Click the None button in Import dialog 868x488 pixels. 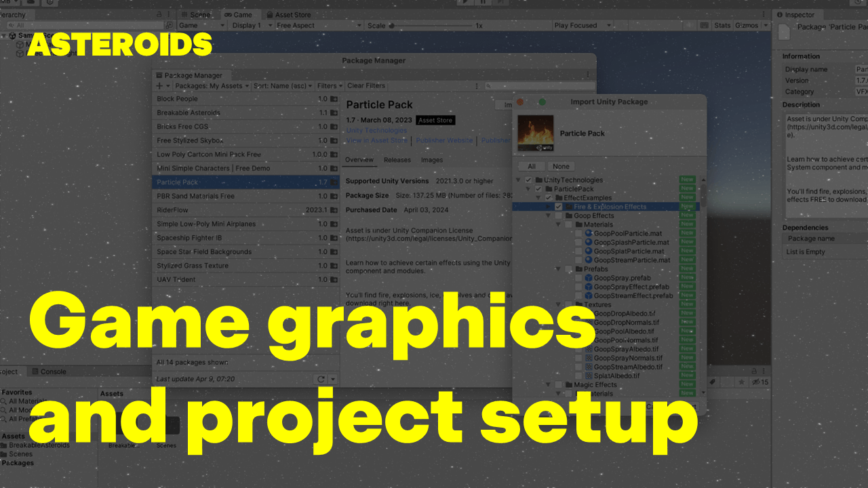pyautogui.click(x=561, y=166)
